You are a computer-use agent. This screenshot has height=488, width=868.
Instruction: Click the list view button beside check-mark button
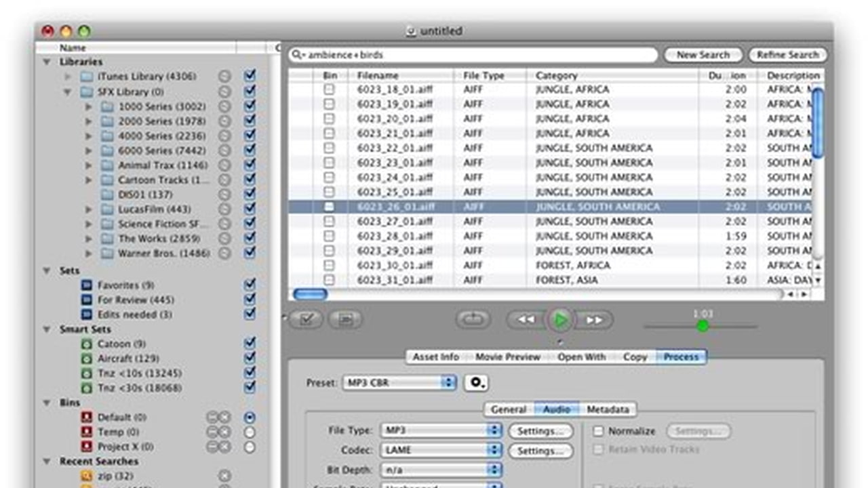tap(345, 320)
